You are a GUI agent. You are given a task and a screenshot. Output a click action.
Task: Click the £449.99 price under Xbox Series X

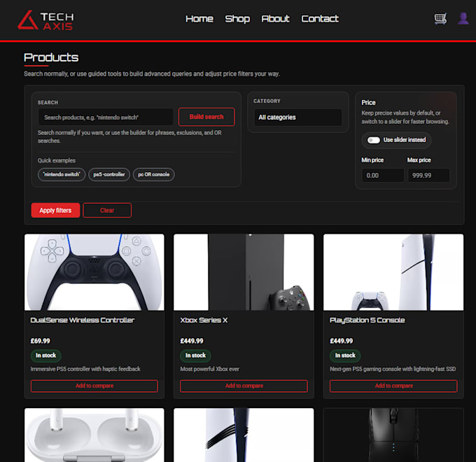192,341
